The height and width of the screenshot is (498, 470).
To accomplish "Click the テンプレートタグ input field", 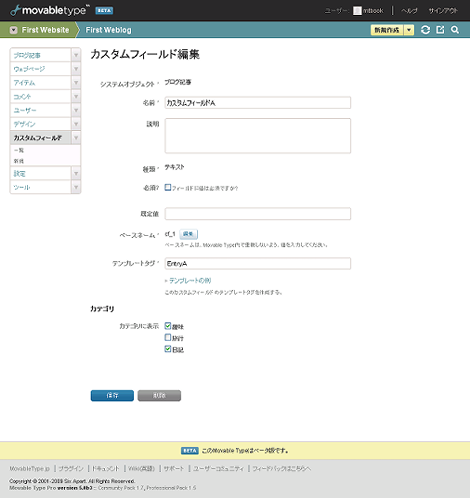I will pos(258,263).
